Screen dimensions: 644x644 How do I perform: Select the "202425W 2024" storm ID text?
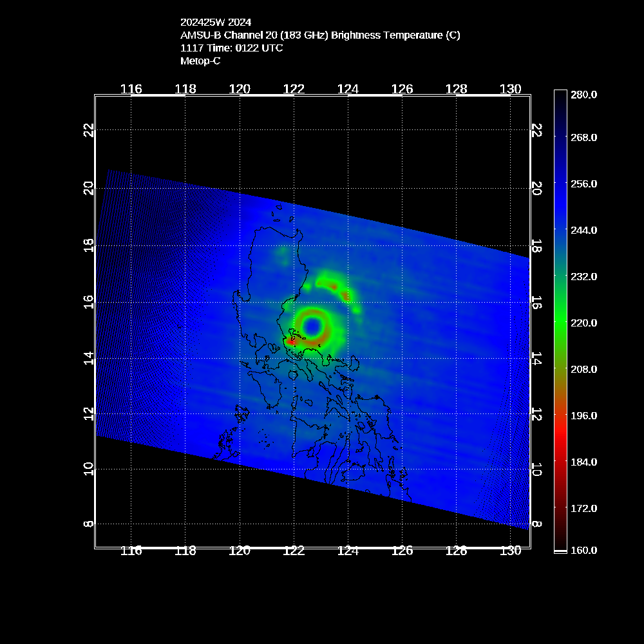pos(216,22)
